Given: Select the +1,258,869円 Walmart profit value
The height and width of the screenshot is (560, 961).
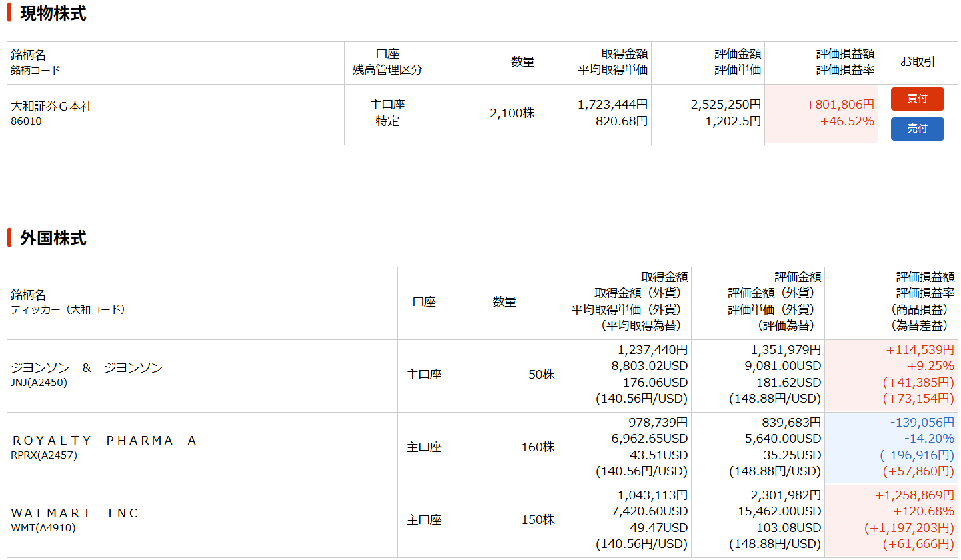Looking at the screenshot, I should [914, 495].
